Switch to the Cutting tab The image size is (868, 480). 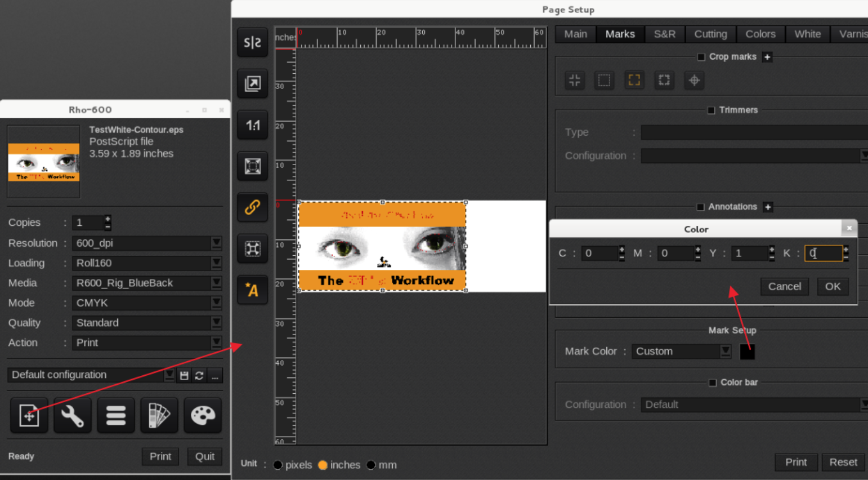(710, 34)
